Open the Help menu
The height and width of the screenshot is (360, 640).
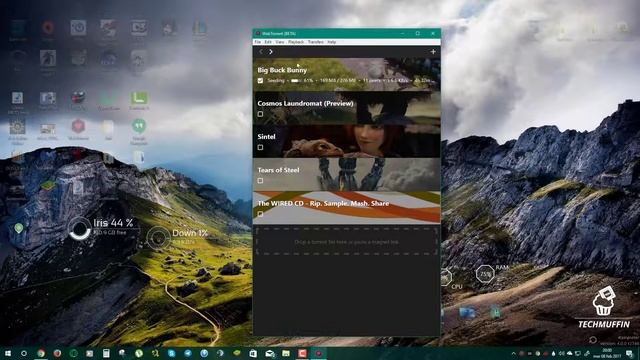point(331,42)
